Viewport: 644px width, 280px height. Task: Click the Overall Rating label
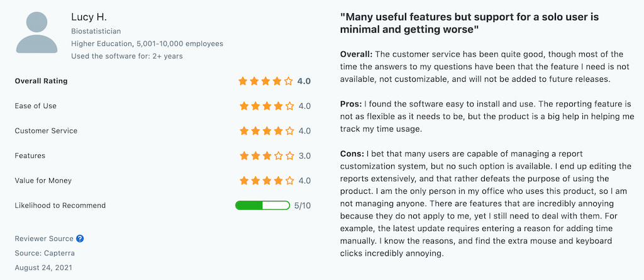(x=41, y=81)
